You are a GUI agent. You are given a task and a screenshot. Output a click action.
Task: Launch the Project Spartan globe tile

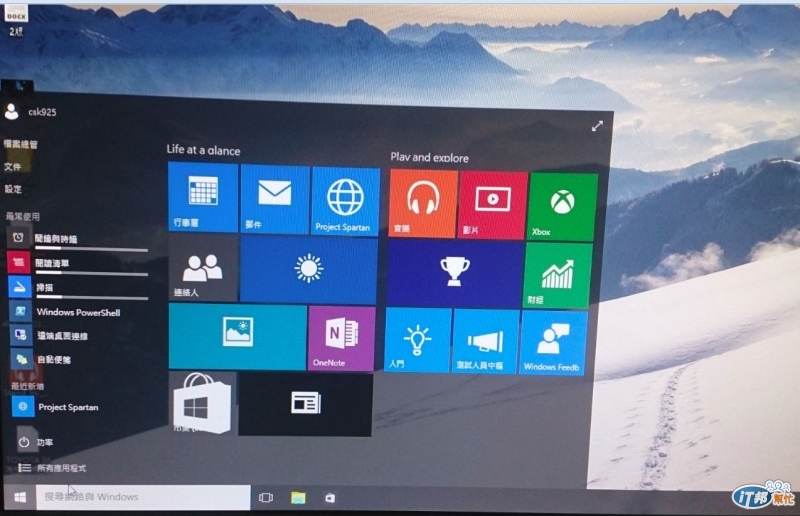(345, 202)
